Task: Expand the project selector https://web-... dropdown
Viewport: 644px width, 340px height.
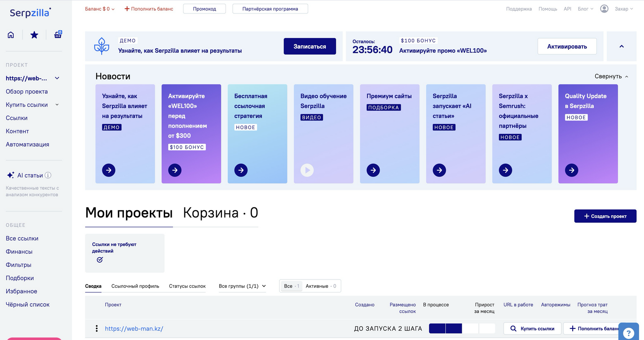Action: point(33,78)
